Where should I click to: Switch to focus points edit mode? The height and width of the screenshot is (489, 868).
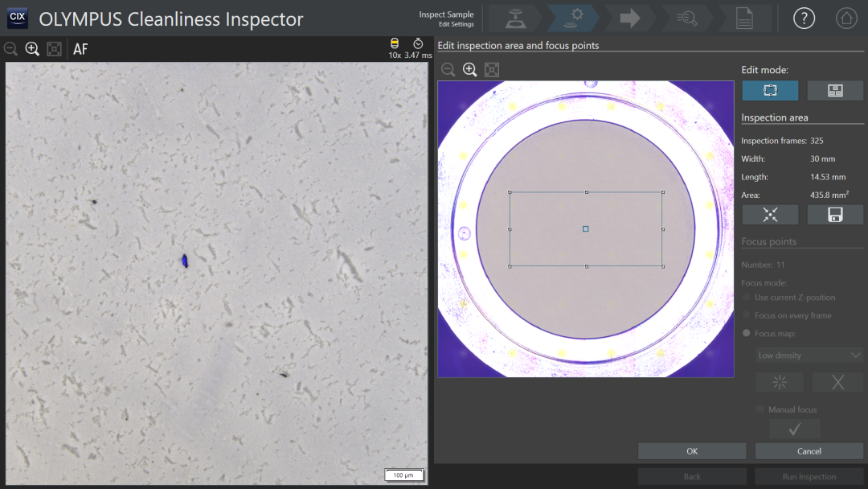[835, 90]
